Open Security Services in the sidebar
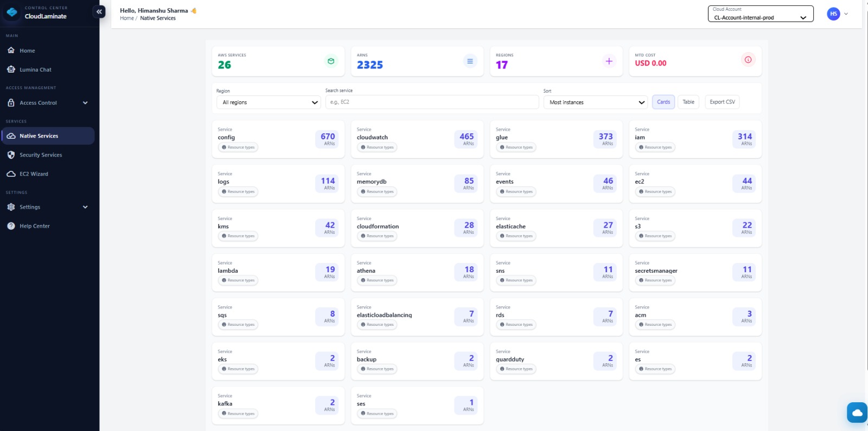Image resolution: width=868 pixels, height=431 pixels. (x=41, y=155)
